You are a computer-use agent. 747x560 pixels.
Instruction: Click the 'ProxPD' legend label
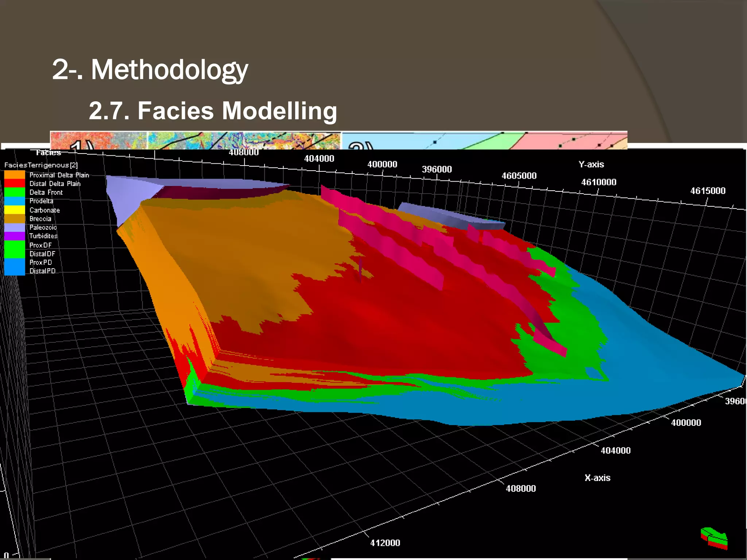tap(40, 262)
